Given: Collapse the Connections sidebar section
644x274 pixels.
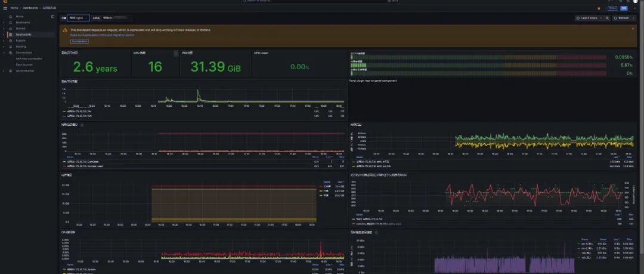Looking at the screenshot, I should pyautogui.click(x=4, y=53).
